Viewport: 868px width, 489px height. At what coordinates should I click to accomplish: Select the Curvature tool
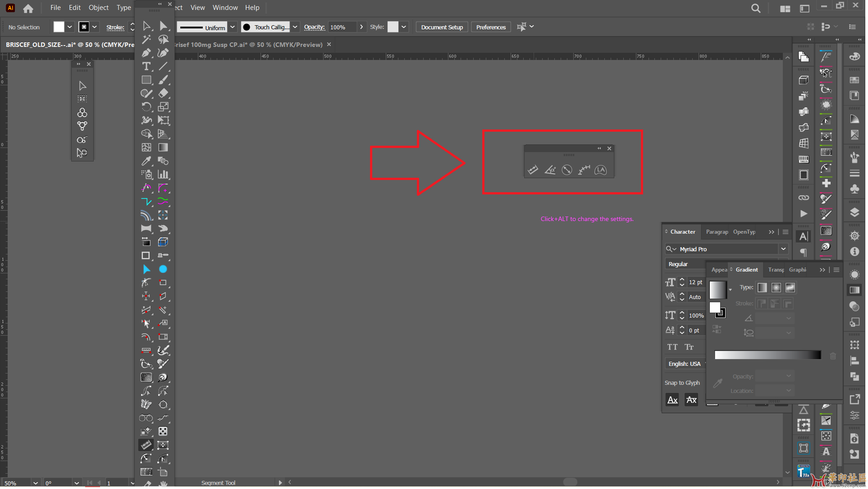point(164,53)
